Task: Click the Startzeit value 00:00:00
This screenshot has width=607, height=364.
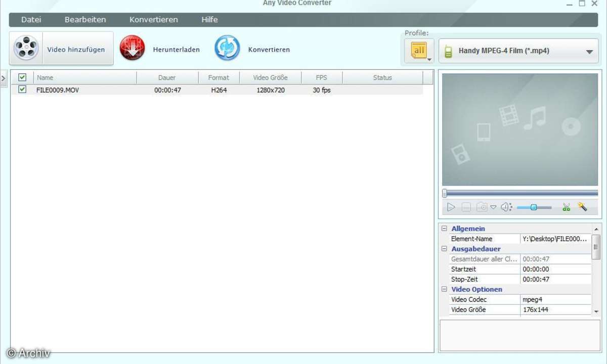Action: point(555,269)
